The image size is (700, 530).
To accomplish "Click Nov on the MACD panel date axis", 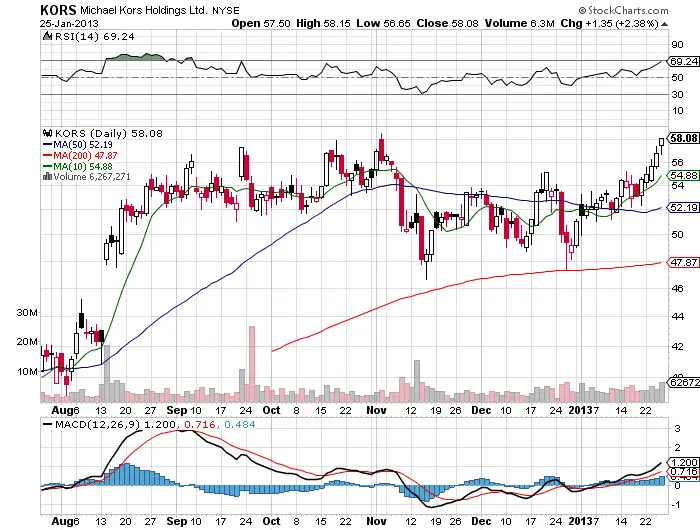I will click(376, 521).
